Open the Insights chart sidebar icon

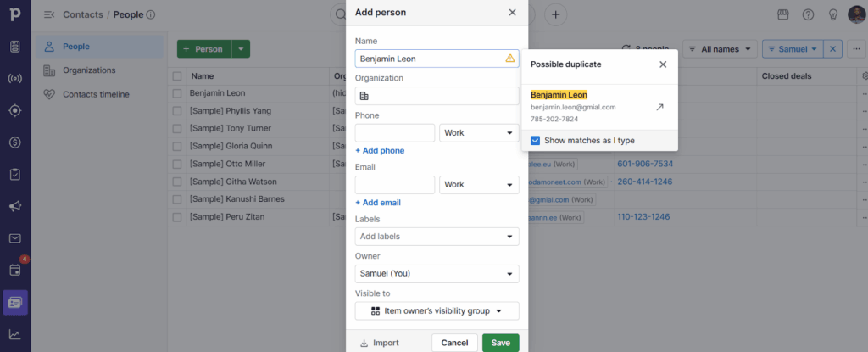(15, 333)
